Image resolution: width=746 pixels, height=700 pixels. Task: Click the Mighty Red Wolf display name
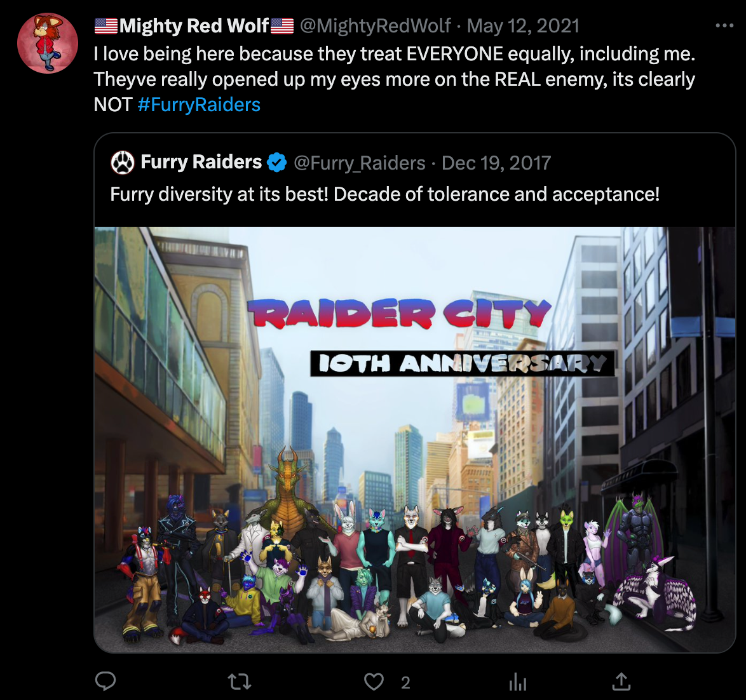pyautogui.click(x=194, y=25)
